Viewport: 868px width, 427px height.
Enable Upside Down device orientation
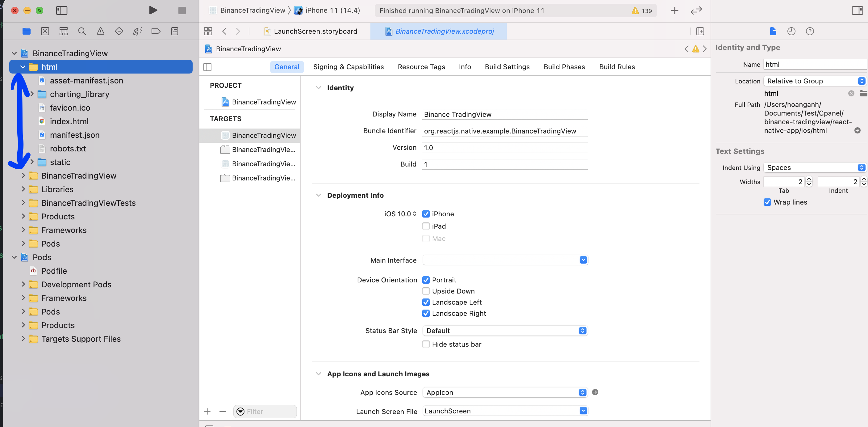click(x=425, y=291)
